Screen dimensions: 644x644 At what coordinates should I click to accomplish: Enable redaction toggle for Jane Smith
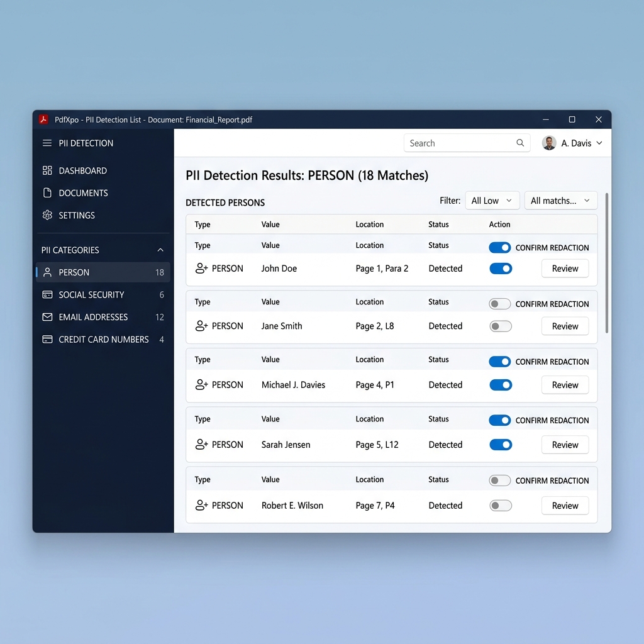[x=500, y=326]
